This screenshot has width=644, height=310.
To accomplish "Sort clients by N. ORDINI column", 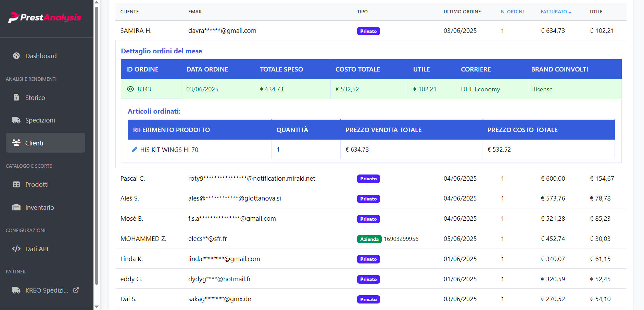I will coord(512,11).
